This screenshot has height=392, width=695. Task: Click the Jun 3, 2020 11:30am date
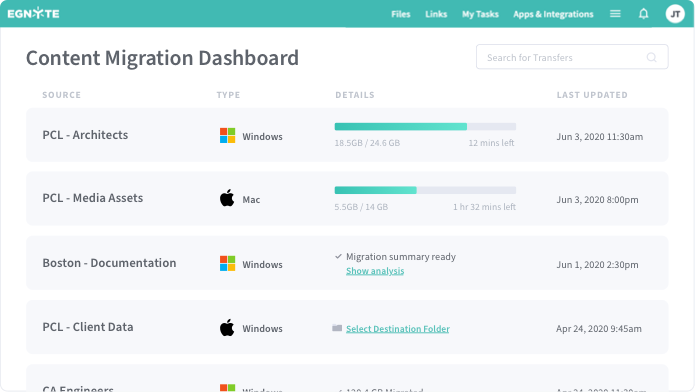pos(600,137)
